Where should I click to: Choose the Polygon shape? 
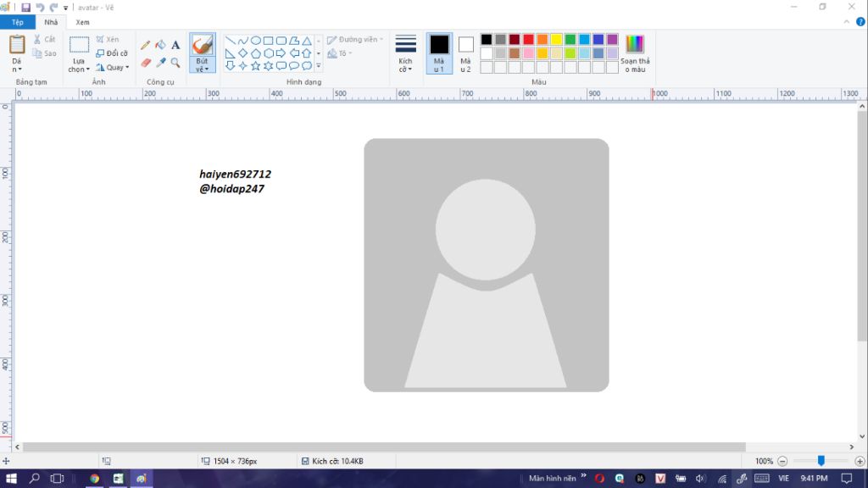coord(294,41)
